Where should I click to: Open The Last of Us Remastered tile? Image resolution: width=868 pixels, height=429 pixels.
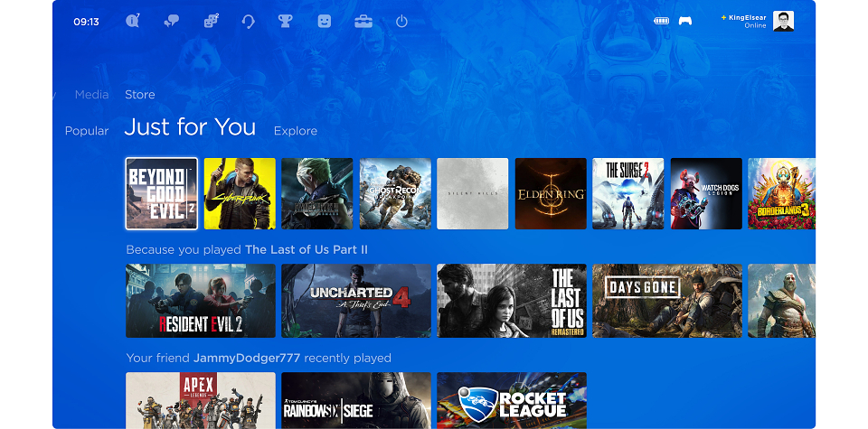point(512,301)
